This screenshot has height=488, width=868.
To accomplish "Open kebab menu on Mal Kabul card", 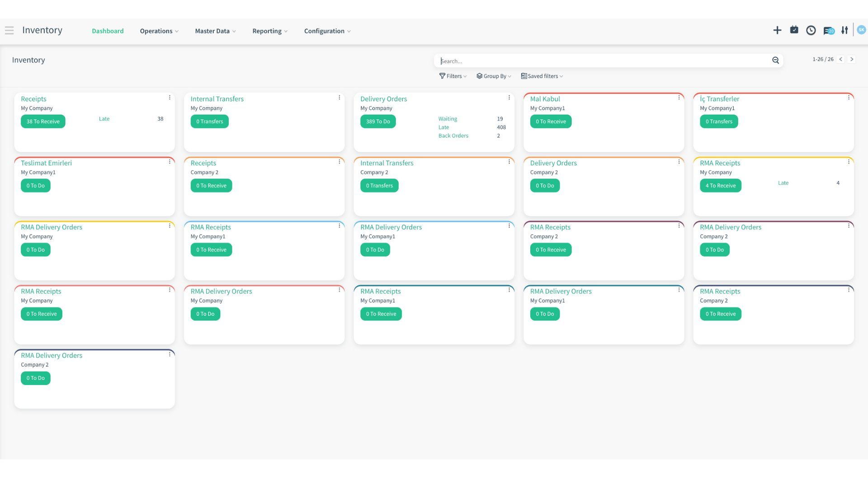I will click(679, 98).
